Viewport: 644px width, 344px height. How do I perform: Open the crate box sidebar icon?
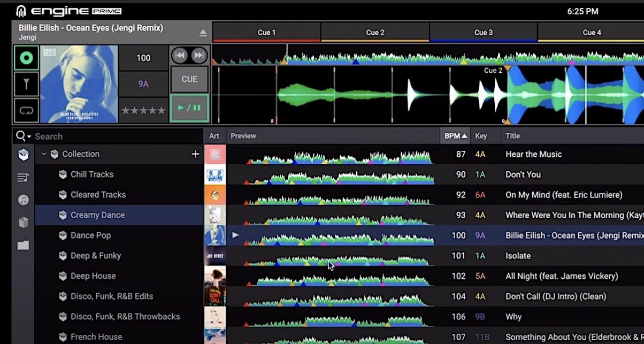tap(23, 223)
